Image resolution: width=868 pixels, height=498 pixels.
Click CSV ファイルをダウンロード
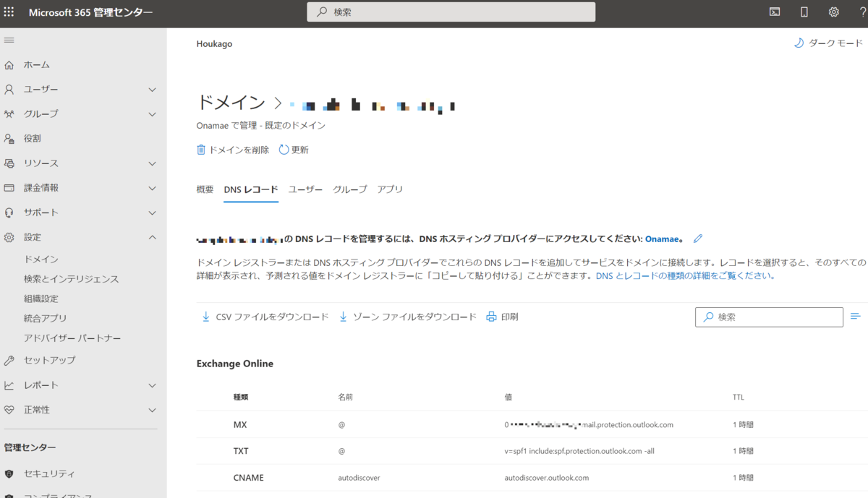265,317
